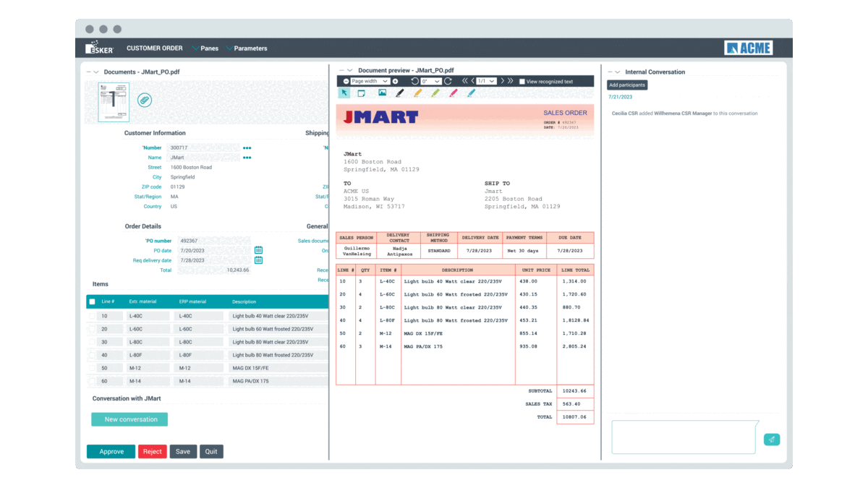Collapse the Documents pane chevron
Screen dimensions: 868x488
click(x=96, y=72)
